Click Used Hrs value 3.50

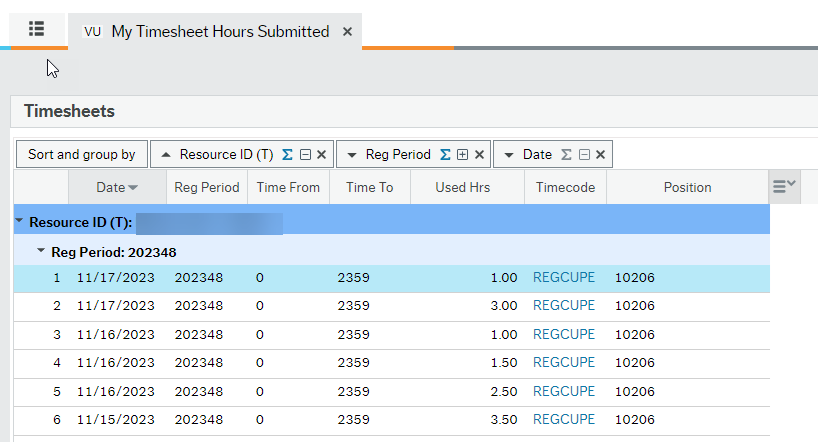(x=504, y=420)
